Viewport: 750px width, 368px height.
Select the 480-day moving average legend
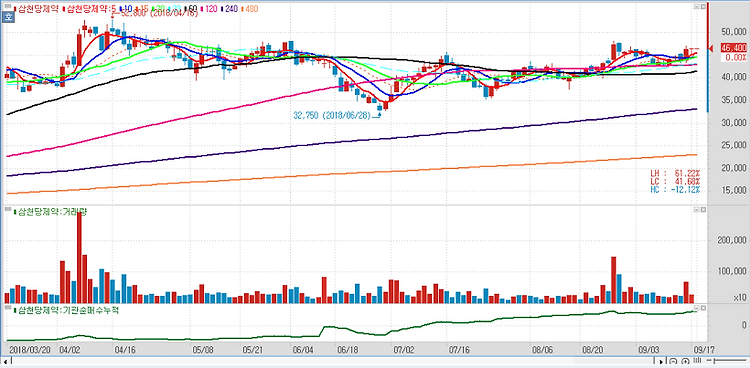[x=249, y=9]
